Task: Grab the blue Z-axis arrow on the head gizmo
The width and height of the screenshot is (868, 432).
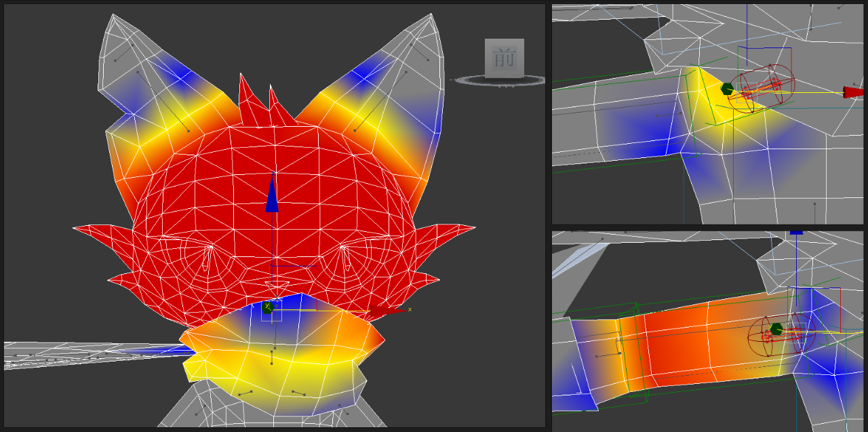Action: click(272, 194)
